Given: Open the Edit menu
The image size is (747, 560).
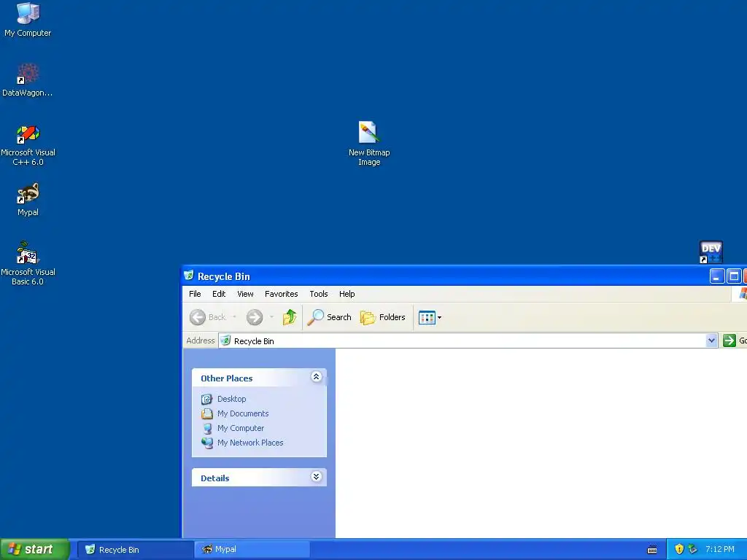Looking at the screenshot, I should 219,294.
